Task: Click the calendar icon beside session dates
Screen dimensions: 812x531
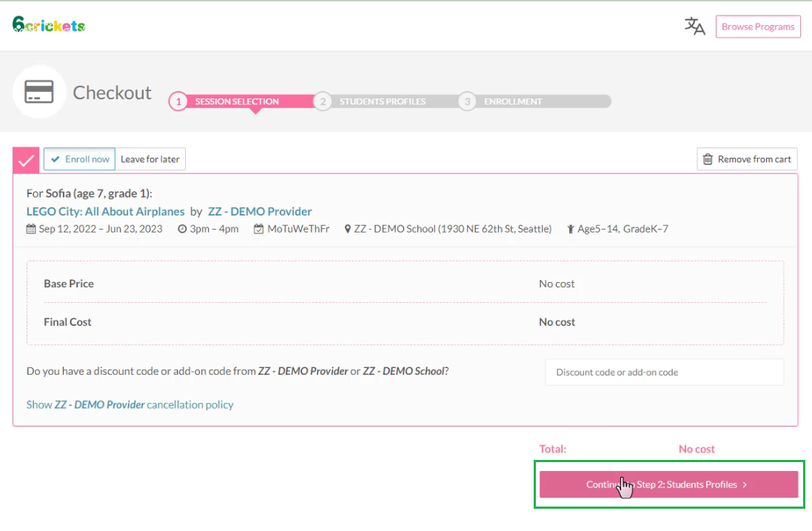Action: pyautogui.click(x=31, y=230)
